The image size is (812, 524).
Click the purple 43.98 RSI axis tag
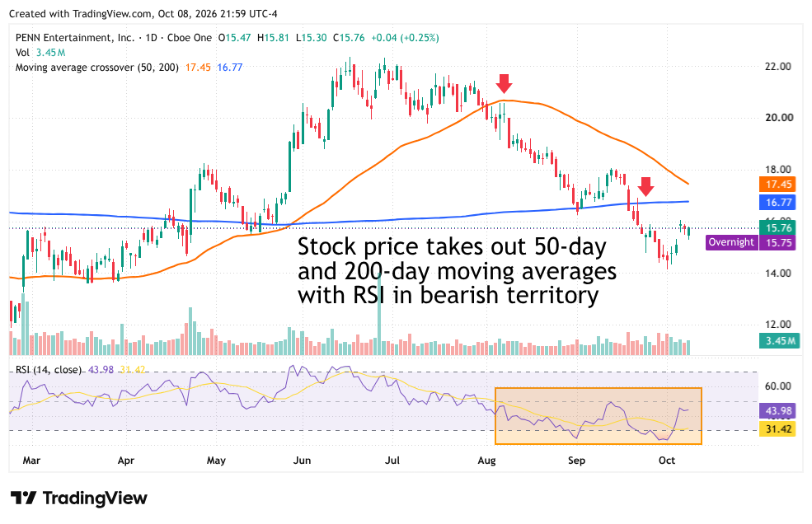pyautogui.click(x=778, y=410)
